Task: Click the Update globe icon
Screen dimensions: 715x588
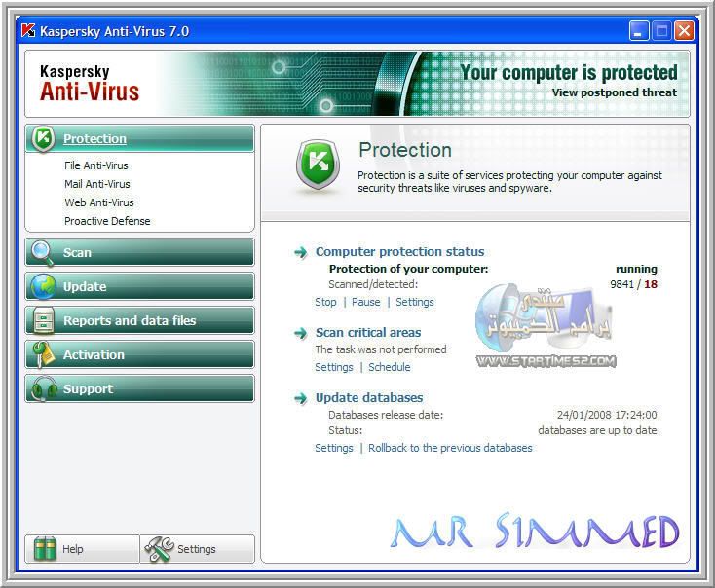Action: [x=43, y=287]
